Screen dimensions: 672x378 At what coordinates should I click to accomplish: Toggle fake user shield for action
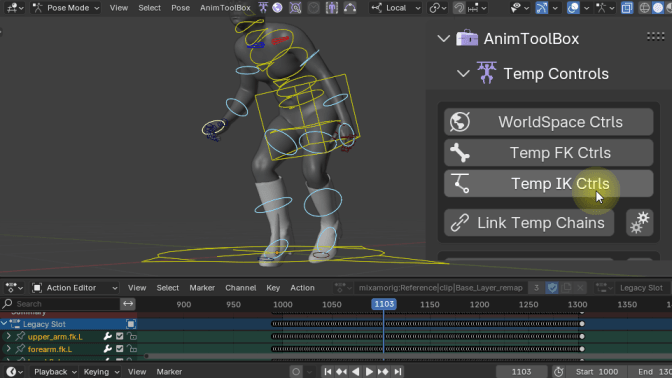click(x=552, y=288)
